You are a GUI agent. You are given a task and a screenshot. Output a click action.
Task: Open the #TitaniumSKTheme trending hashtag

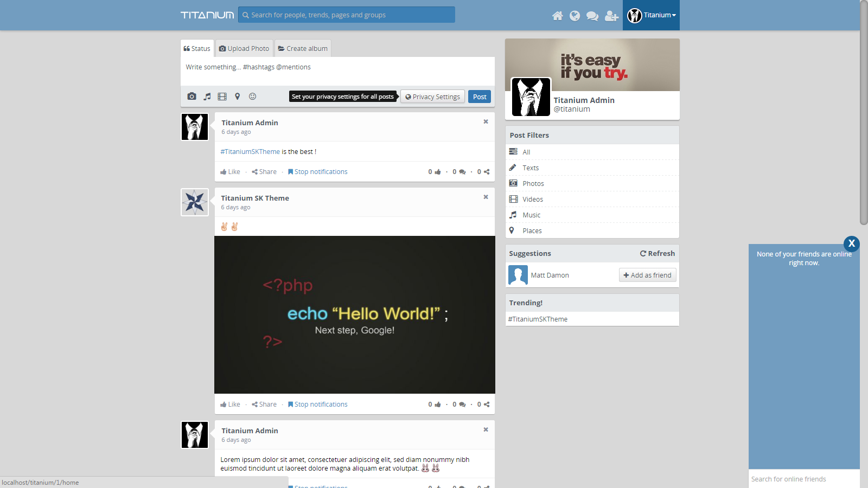pos(538,319)
